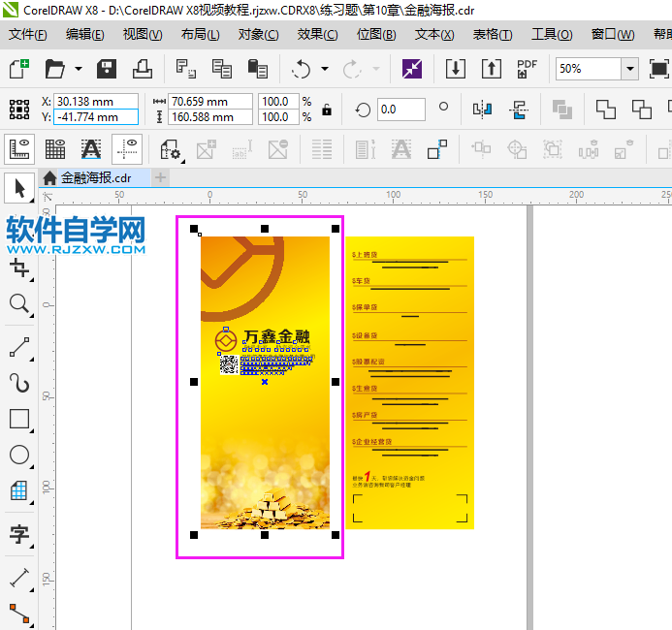Click the Print icon

pos(143,70)
